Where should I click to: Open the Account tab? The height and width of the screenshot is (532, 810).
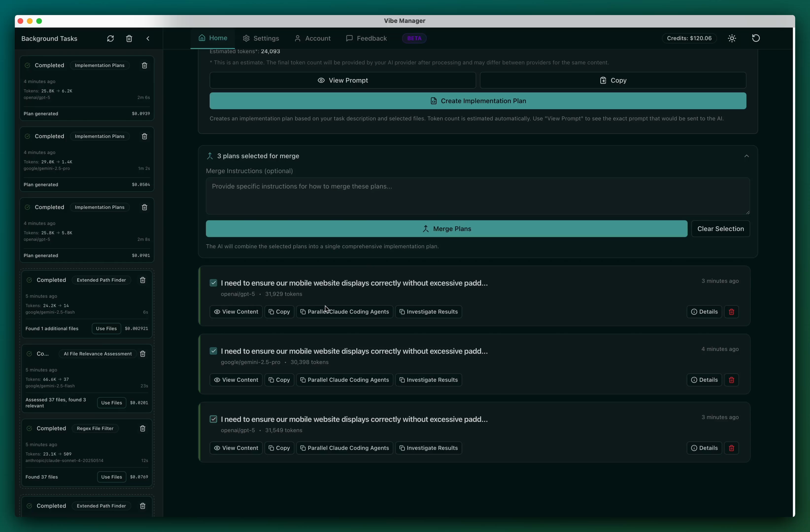coord(312,38)
